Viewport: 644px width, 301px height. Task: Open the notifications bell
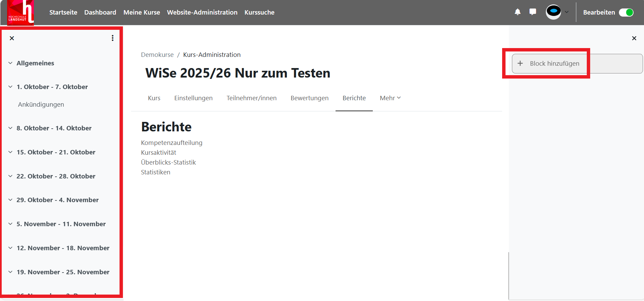click(517, 12)
